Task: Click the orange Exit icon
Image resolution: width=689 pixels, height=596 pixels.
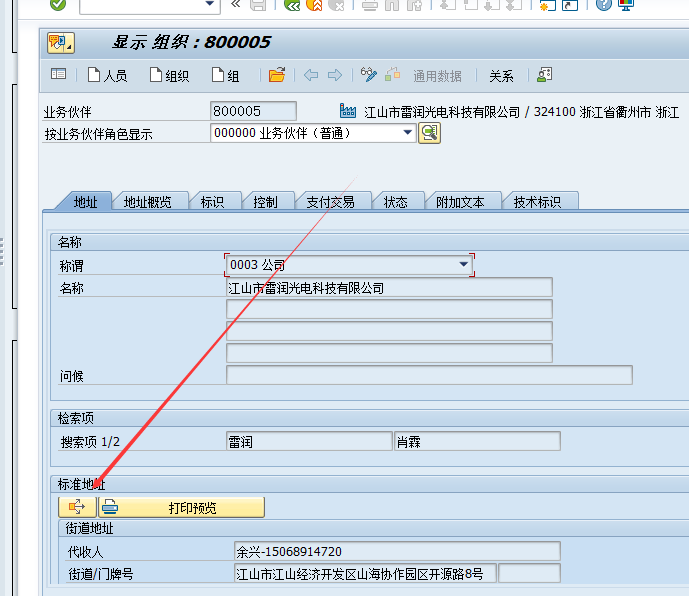Action: tap(314, 5)
